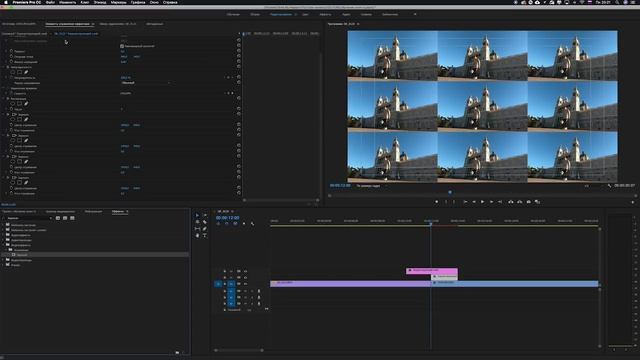
Task: Filter Effects panel by accelerated effects
Action: point(58,218)
